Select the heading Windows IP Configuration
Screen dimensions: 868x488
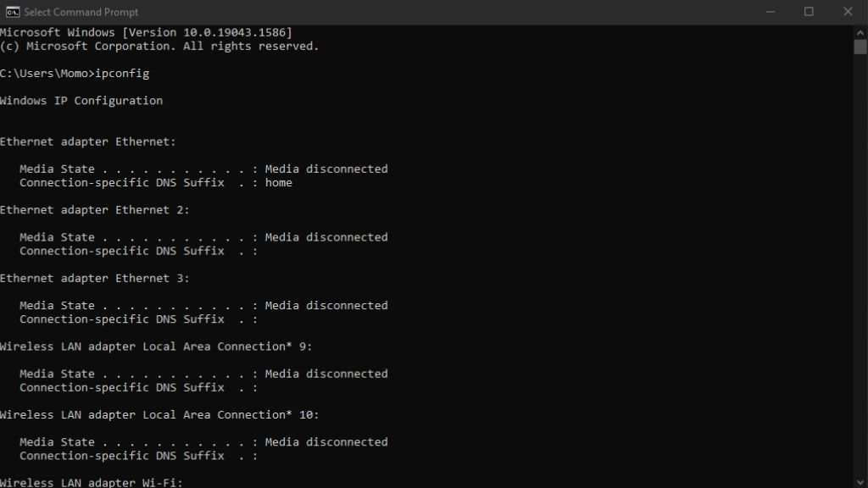click(81, 100)
